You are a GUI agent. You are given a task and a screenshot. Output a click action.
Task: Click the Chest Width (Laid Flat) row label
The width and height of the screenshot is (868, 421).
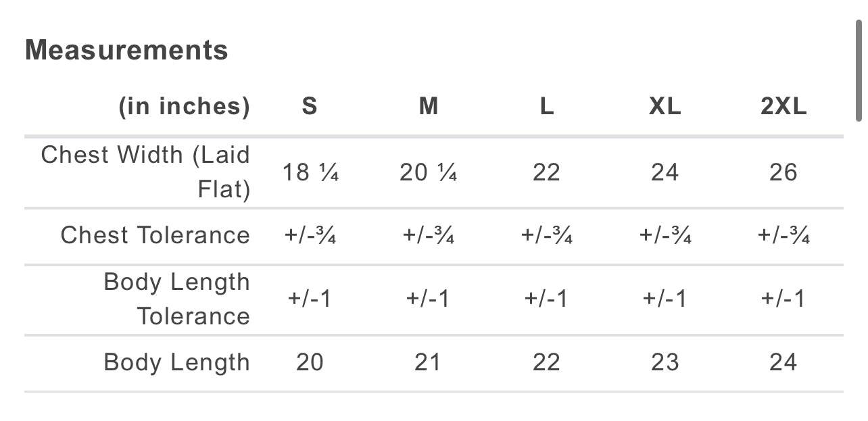click(145, 172)
